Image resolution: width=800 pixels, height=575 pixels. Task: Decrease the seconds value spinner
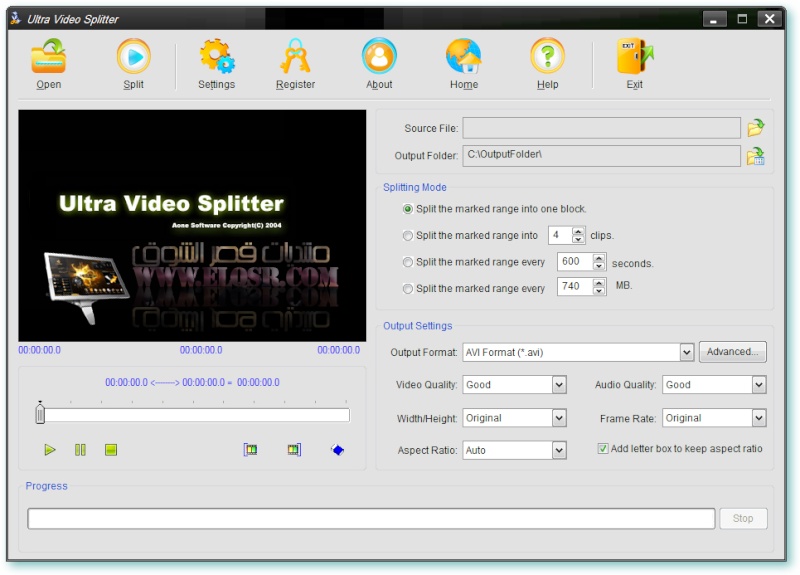599,266
